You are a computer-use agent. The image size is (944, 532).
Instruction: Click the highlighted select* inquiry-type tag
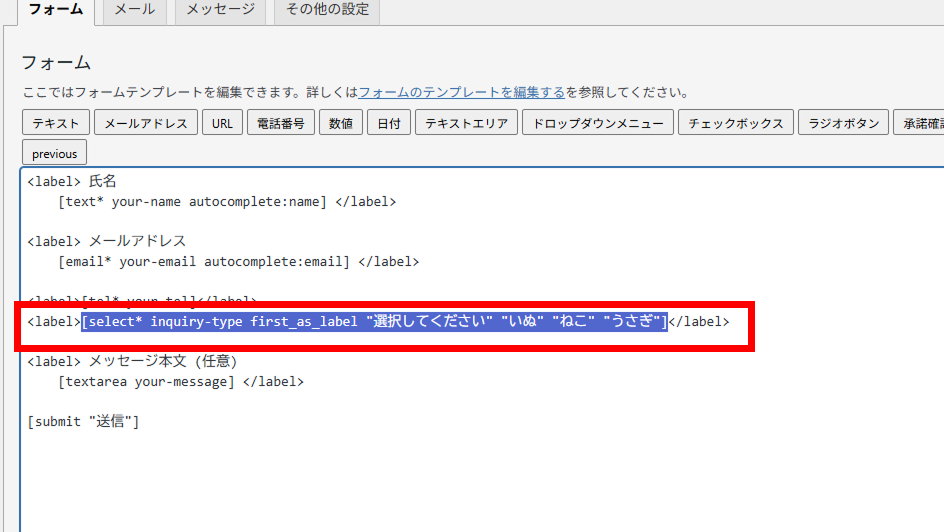point(374,322)
